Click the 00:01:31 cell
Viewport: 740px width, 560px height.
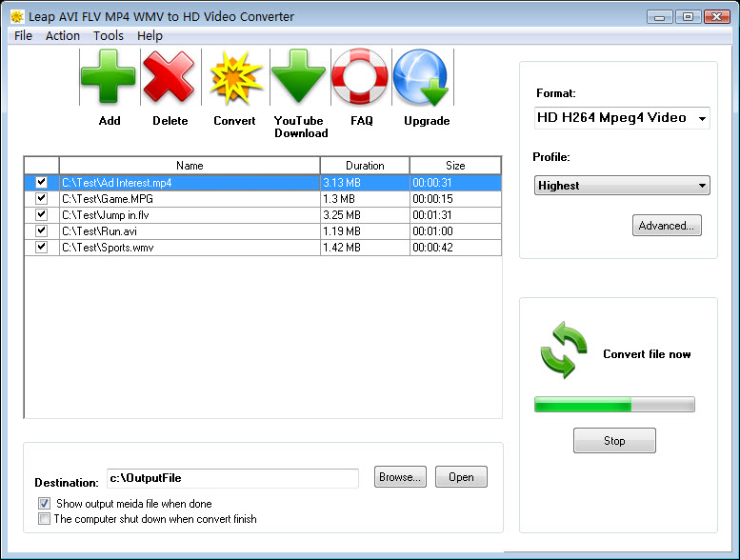tap(455, 215)
